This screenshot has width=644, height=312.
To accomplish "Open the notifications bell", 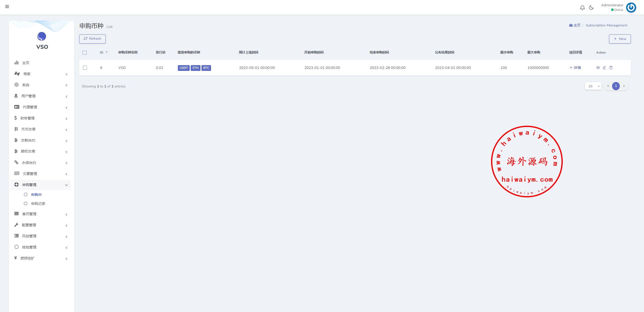I will coord(582,8).
